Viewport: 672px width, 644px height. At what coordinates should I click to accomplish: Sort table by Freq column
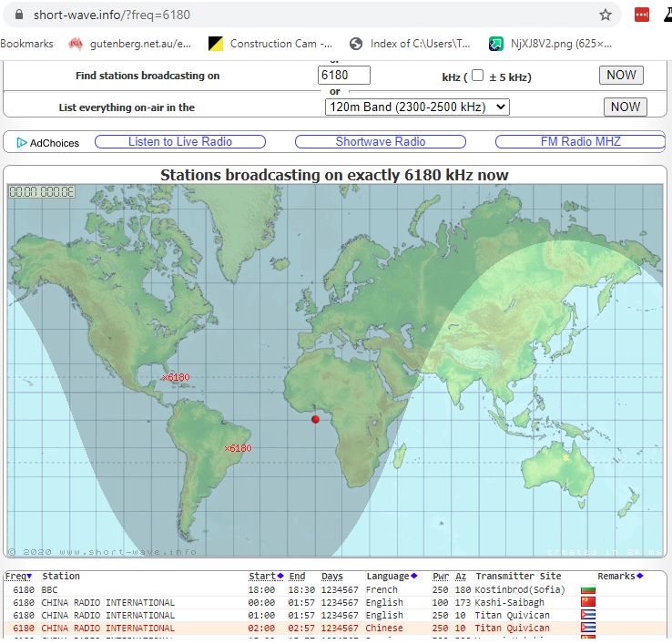coord(18,577)
